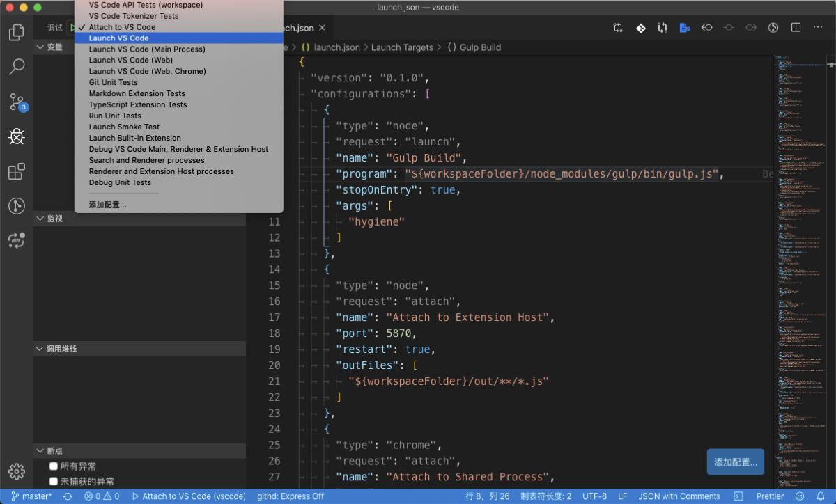Place cursor on "hygiene" string in editor

pos(376,221)
